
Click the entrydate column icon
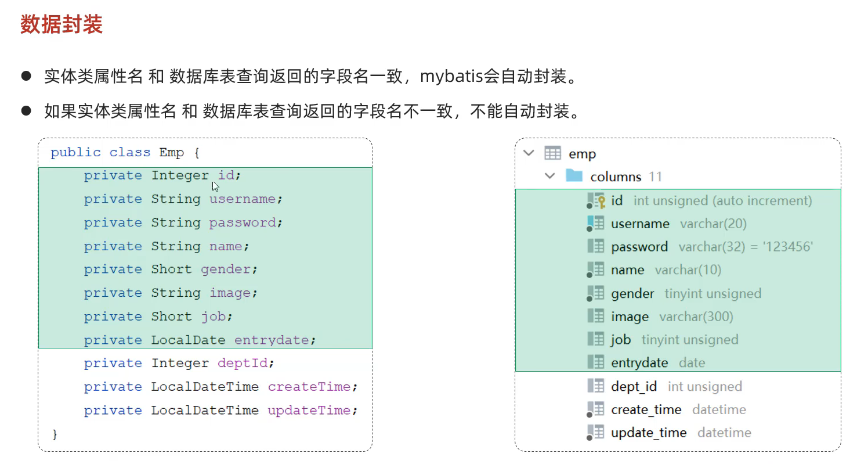[595, 362]
